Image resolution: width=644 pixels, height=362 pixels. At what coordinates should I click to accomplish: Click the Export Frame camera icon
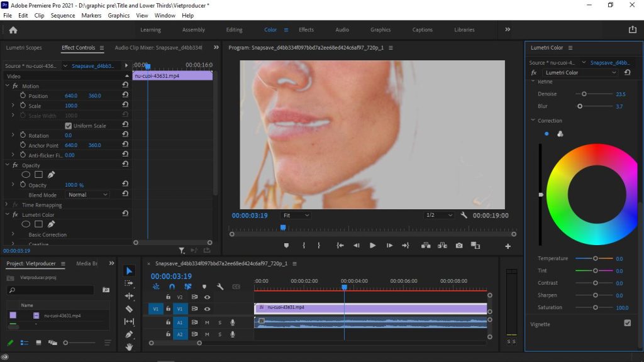coord(459,246)
